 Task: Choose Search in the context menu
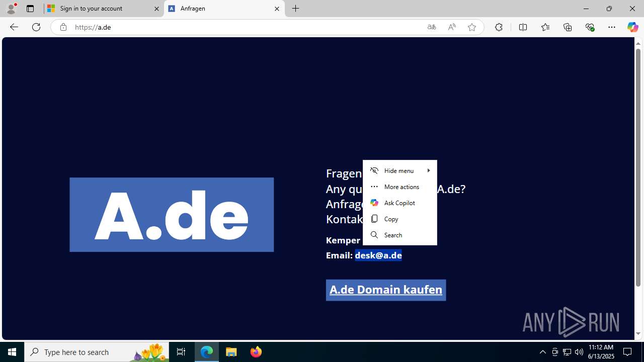400,235
